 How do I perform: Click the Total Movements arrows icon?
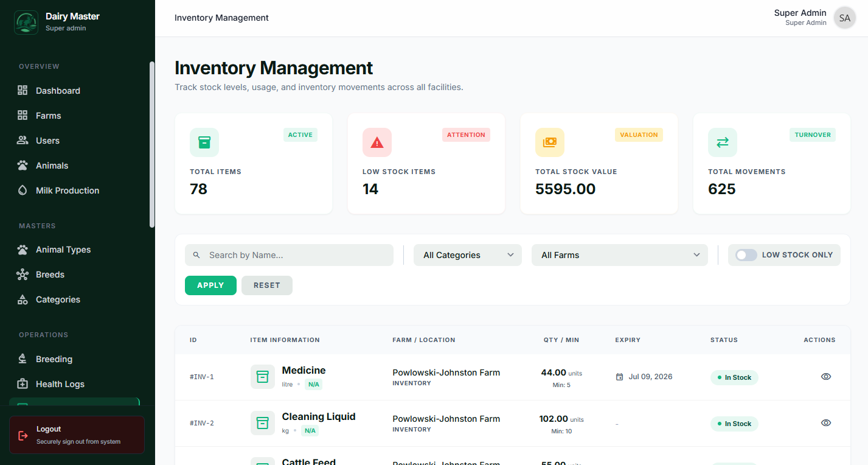tap(723, 142)
